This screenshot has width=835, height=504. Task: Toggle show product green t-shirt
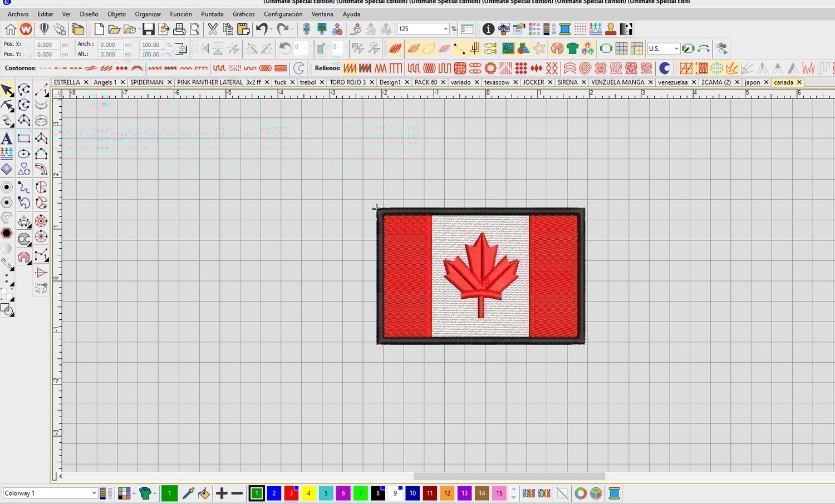point(573,48)
